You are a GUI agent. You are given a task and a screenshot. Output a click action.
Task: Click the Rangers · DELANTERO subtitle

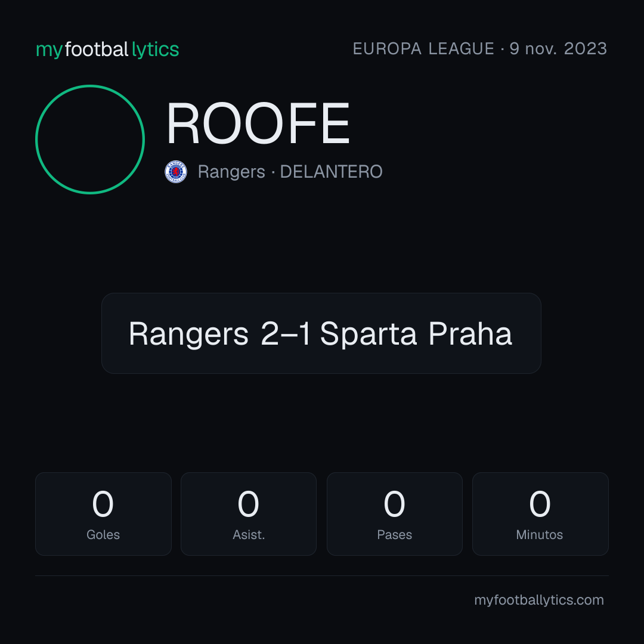click(290, 172)
